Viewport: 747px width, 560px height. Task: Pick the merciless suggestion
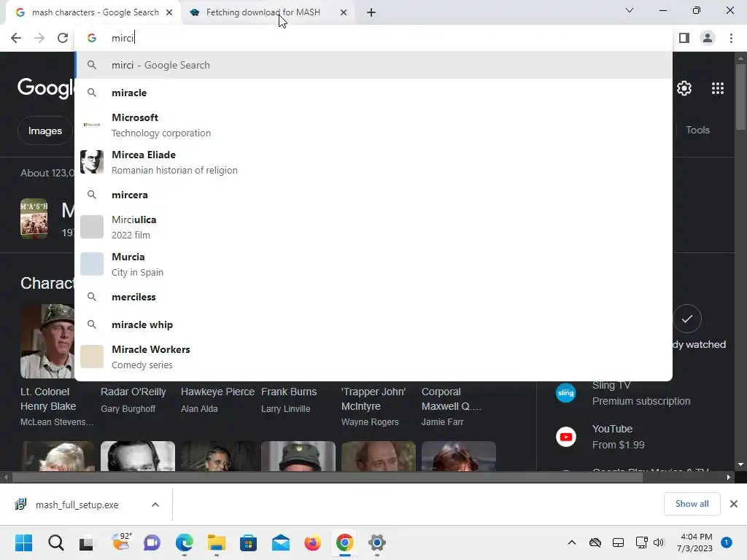coord(373,297)
